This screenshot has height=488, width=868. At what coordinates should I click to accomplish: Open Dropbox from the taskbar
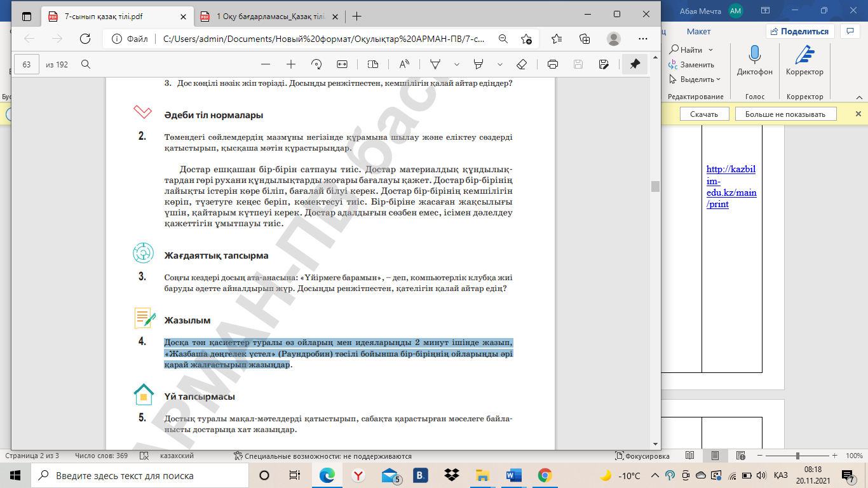point(452,475)
